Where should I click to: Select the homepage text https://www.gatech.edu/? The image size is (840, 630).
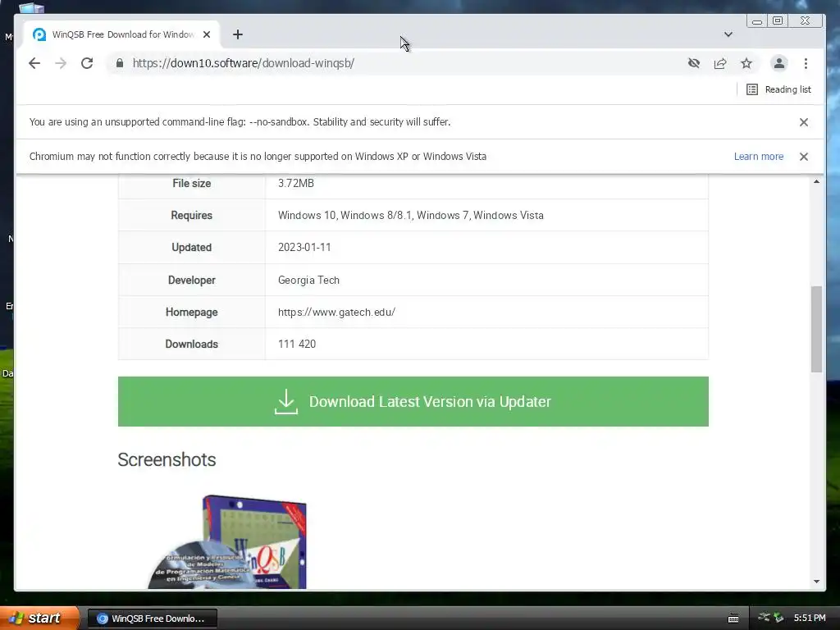pos(336,312)
